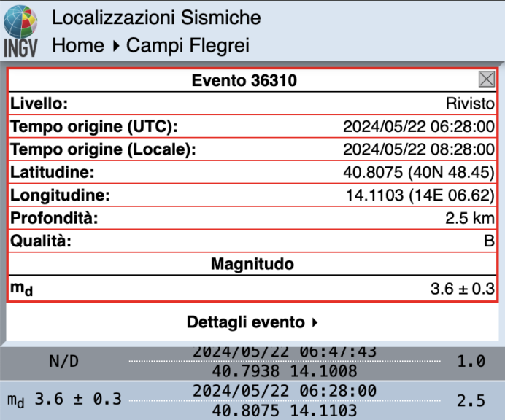
Task: Open the Campi Flegrei breadcrumb link
Action: (x=188, y=45)
